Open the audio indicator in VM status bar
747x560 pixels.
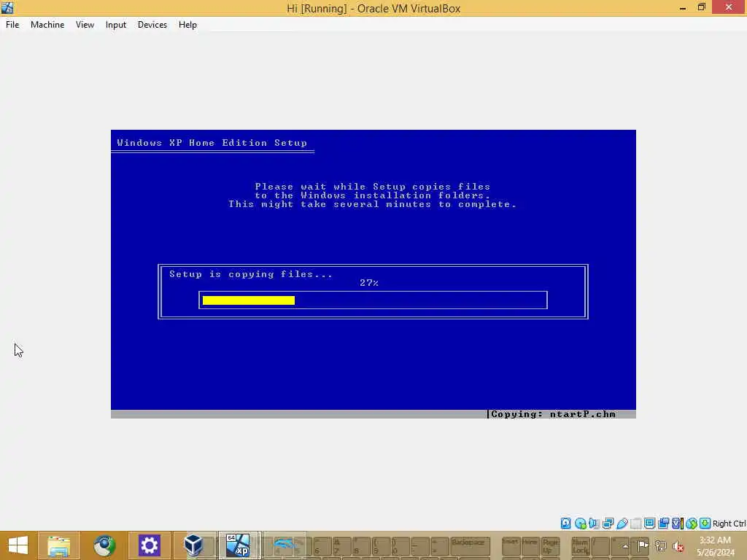pyautogui.click(x=594, y=524)
